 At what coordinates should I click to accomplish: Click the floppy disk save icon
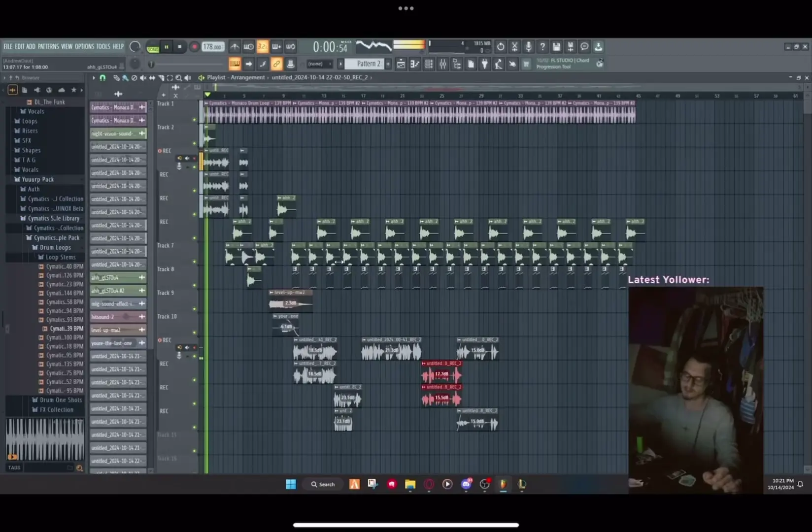click(x=556, y=47)
